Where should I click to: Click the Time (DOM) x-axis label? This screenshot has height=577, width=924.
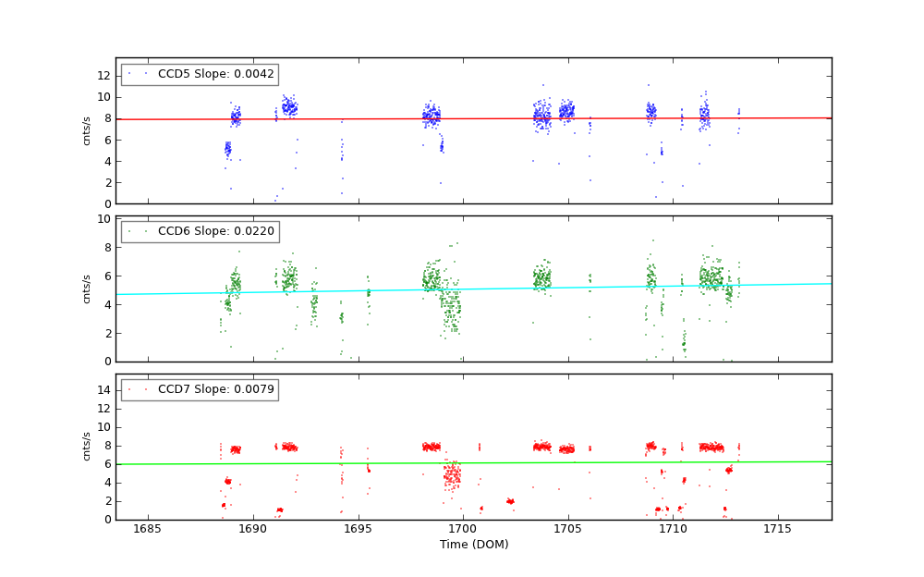[x=473, y=546]
